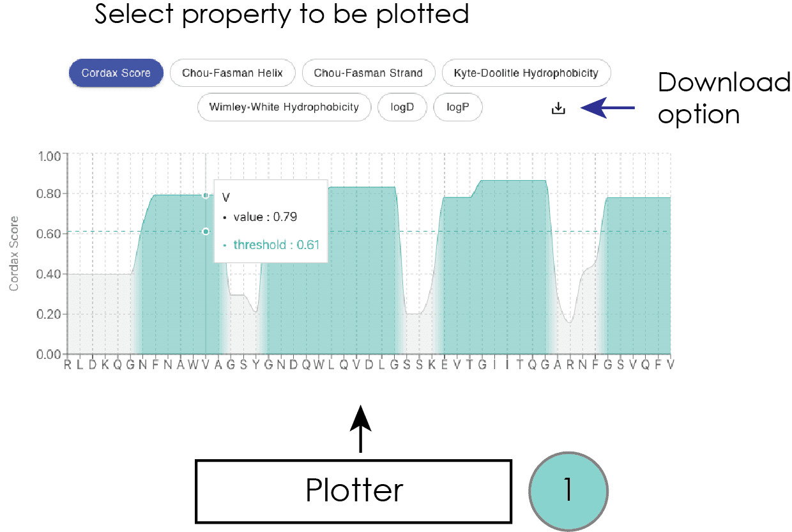
Task: Click the teal circle numbered 1
Action: click(x=569, y=490)
